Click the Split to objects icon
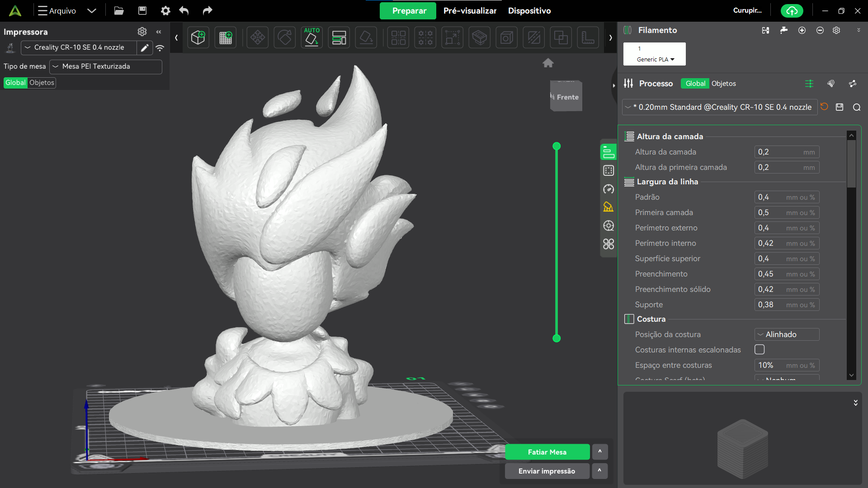 pos(398,38)
